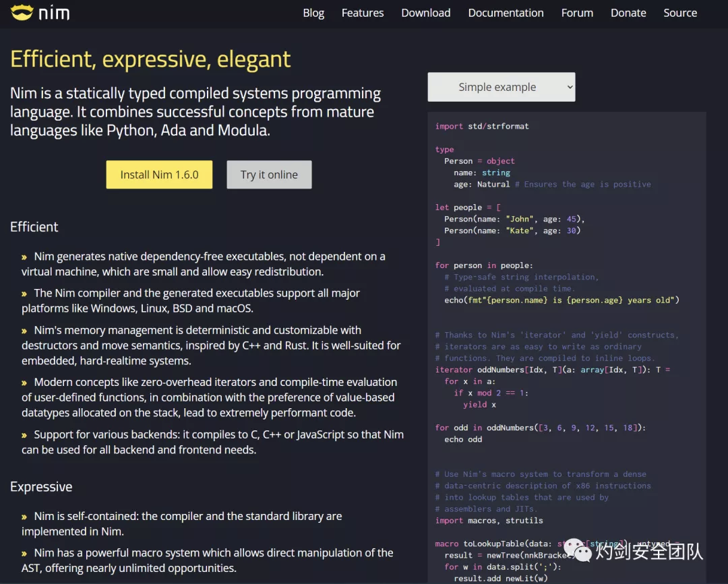Click the code line with name "John"
This screenshot has height=584, width=728.
click(x=514, y=219)
